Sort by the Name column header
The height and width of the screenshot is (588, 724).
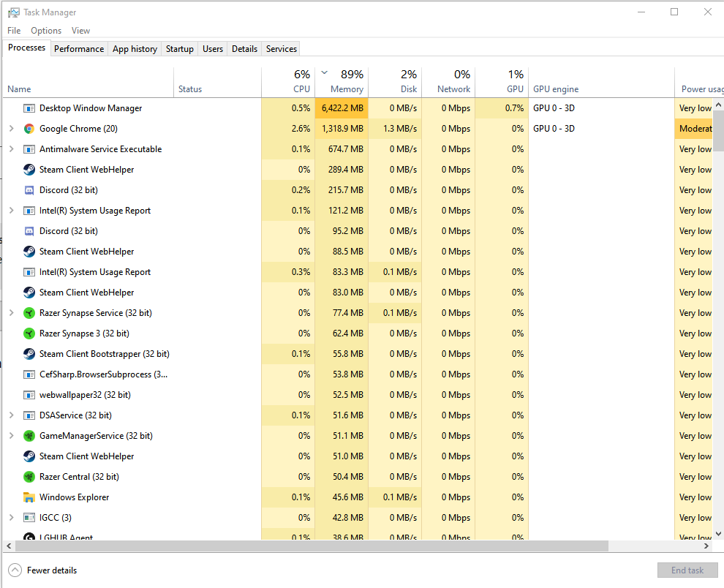(88, 82)
